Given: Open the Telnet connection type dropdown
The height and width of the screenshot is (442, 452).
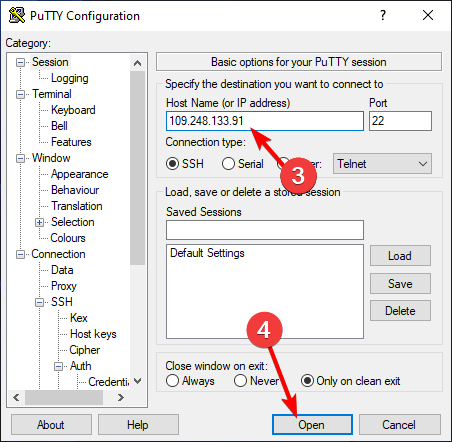Looking at the screenshot, I should pyautogui.click(x=382, y=164).
